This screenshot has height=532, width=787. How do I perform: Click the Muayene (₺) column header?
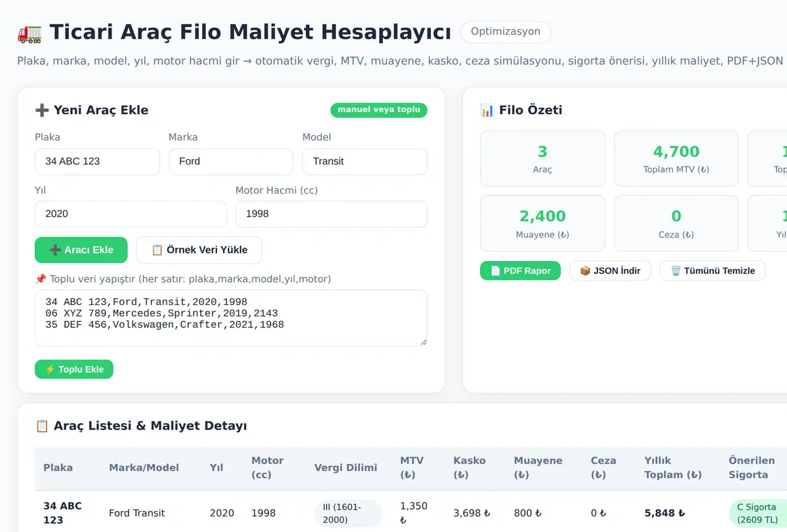pos(538,468)
